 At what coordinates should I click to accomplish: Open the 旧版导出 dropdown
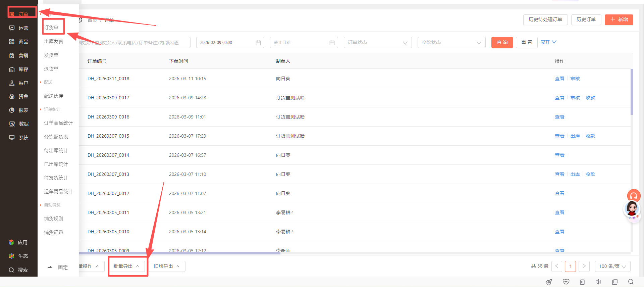pyautogui.click(x=167, y=266)
